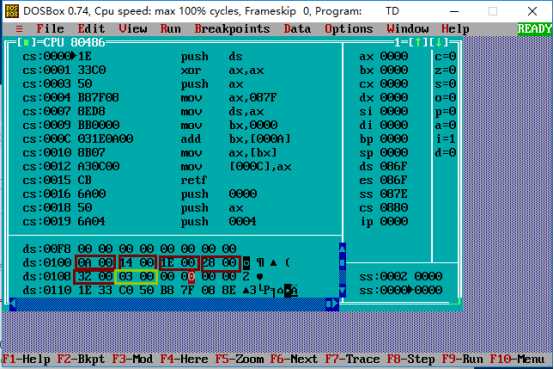Select the line add bx,[000A]
The image size is (554, 369).
pyautogui.click(x=157, y=139)
